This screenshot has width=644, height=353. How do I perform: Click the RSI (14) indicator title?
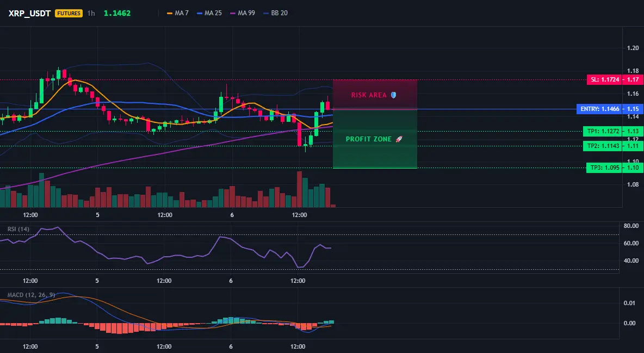(x=18, y=229)
